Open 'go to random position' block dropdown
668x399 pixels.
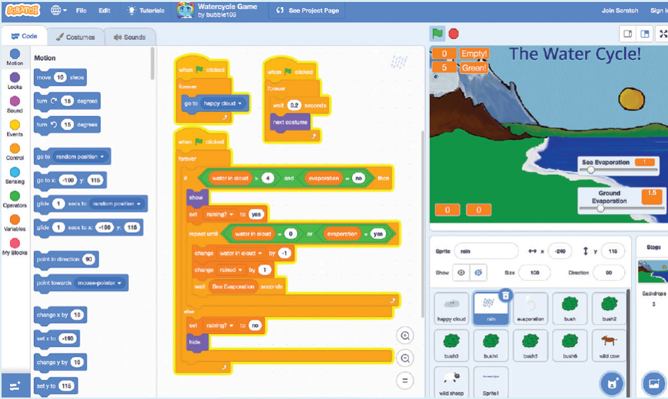tap(79, 157)
